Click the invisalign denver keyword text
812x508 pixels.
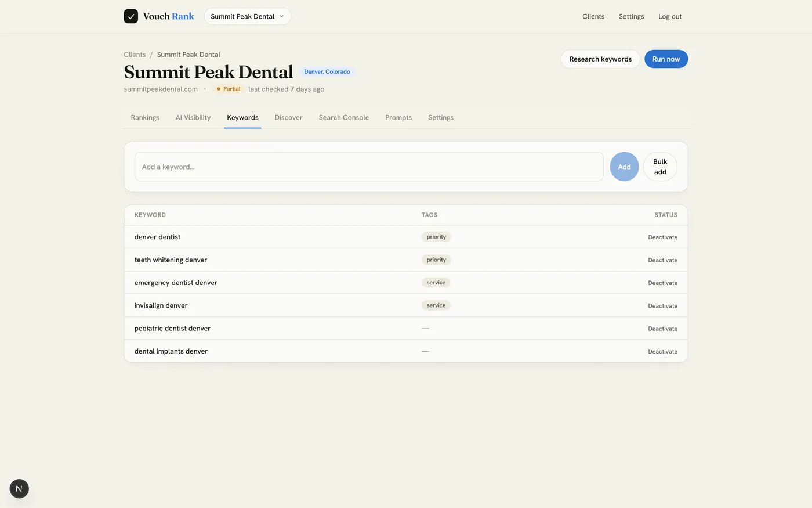pos(161,305)
